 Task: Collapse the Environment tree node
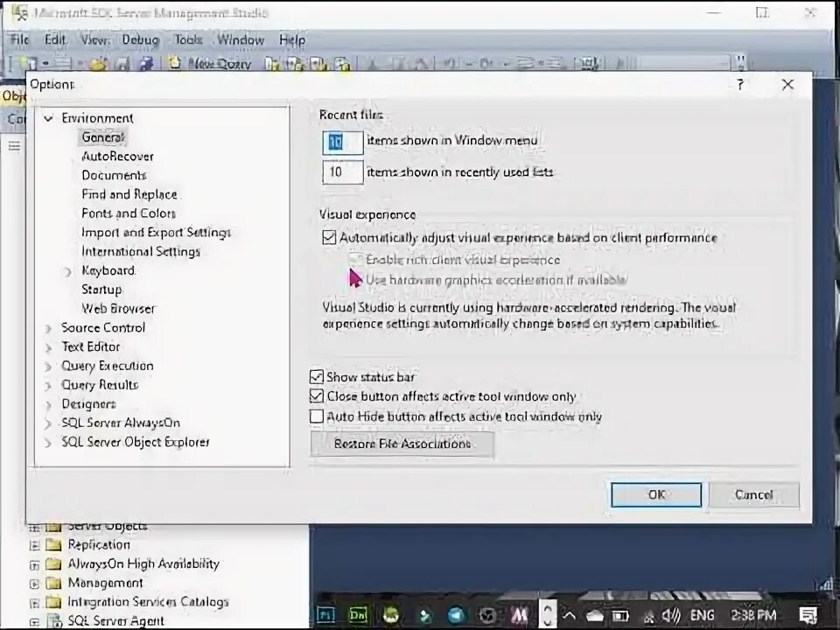pos(48,118)
